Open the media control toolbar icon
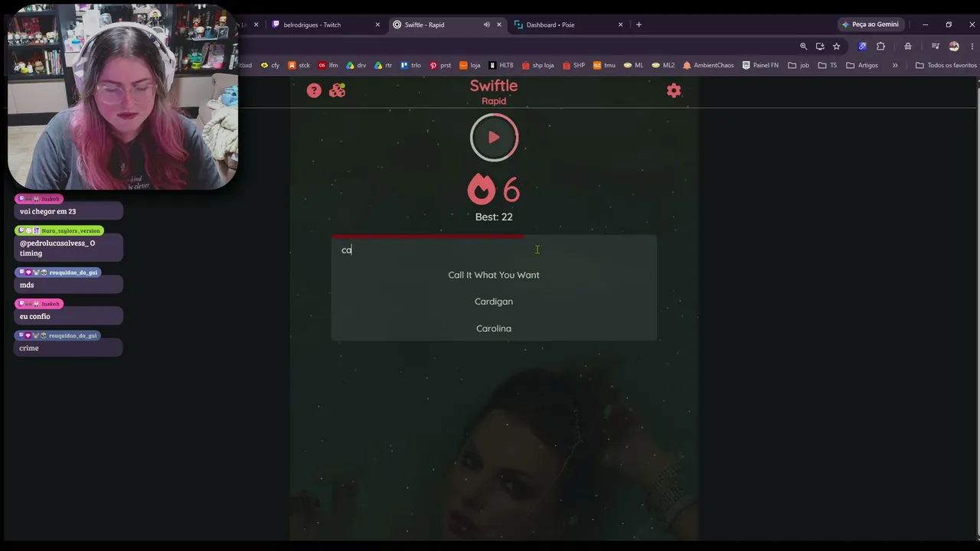 tap(935, 46)
